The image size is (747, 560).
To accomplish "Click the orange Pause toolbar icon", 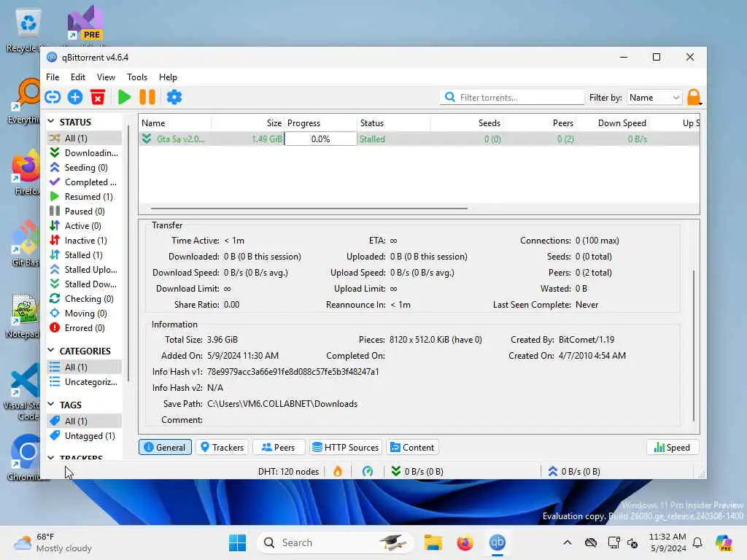I will [x=147, y=97].
